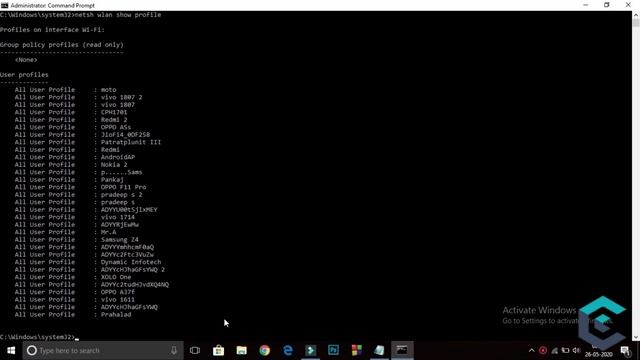Click the profile name 'Prahalad'
The image size is (640, 360).
pyautogui.click(x=116, y=315)
